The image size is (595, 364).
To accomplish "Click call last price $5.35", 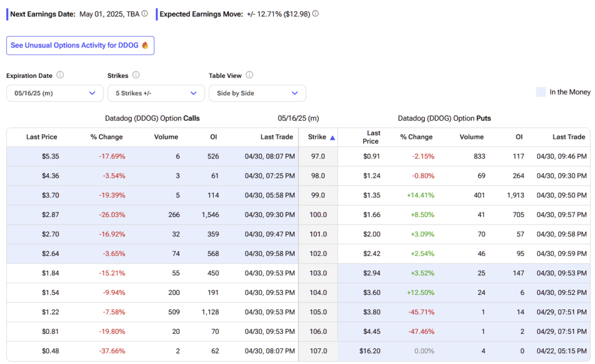I will [x=51, y=156].
